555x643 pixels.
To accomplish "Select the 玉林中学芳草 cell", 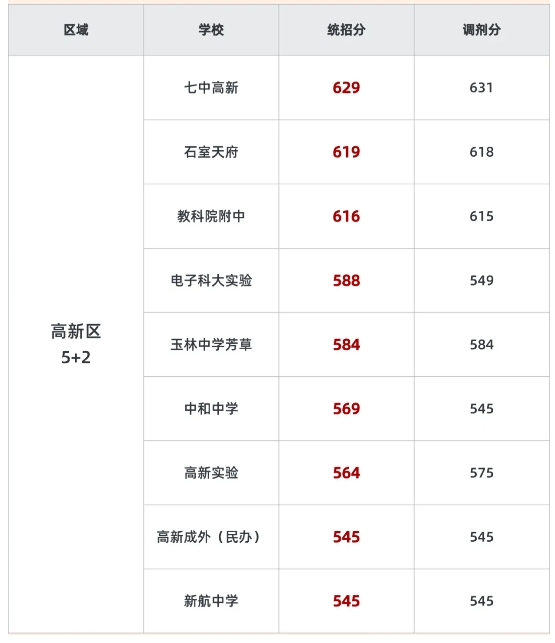I will coord(211,344).
